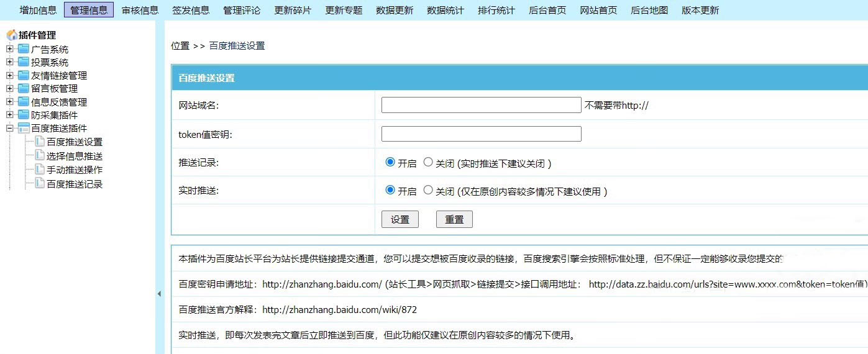
Task: Select 关闭 for 实时推送
Action: 428,190
